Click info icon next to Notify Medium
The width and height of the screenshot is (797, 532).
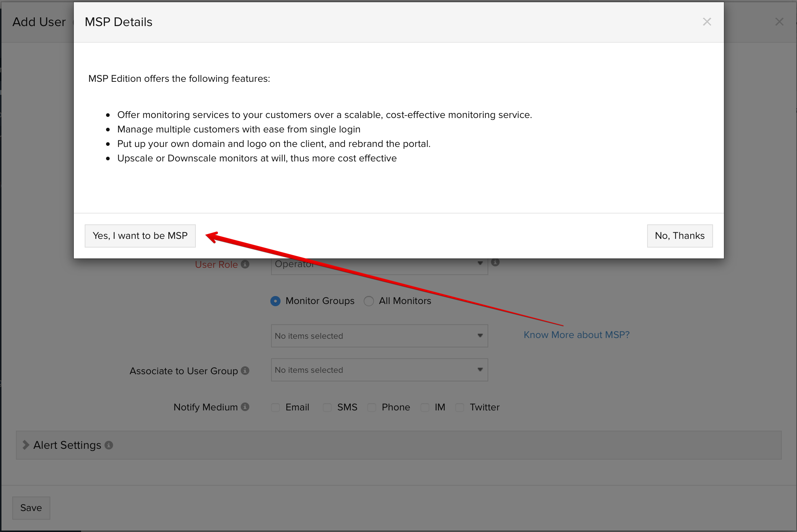tap(245, 407)
